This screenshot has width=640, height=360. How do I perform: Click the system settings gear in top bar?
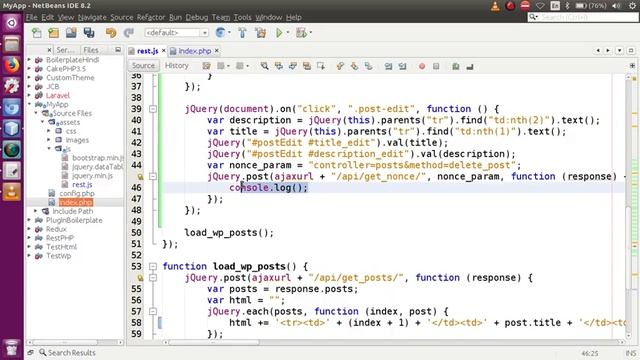click(x=632, y=6)
